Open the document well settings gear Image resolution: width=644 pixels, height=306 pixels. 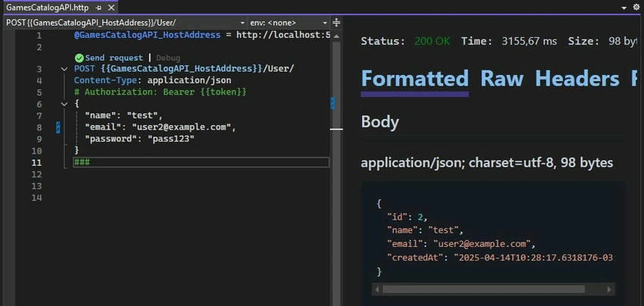(636, 8)
